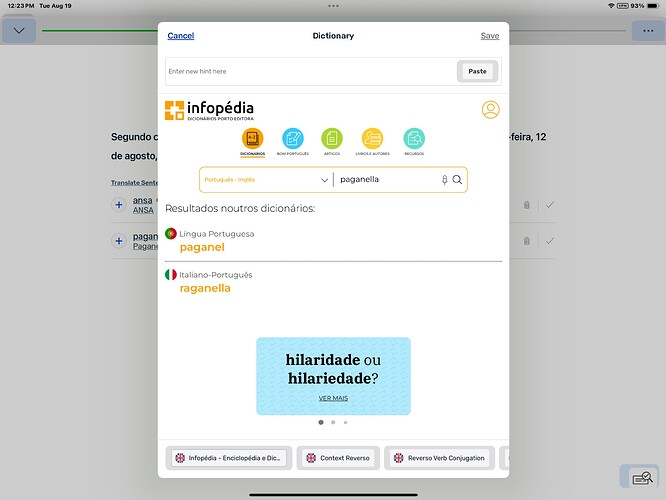Open the user account profile icon
The width and height of the screenshot is (666, 500).
[491, 110]
